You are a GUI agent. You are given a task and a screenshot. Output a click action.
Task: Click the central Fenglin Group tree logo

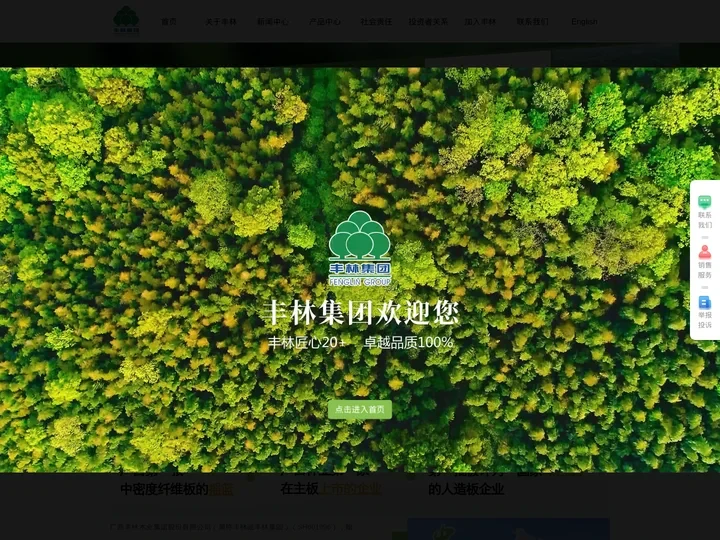360,248
